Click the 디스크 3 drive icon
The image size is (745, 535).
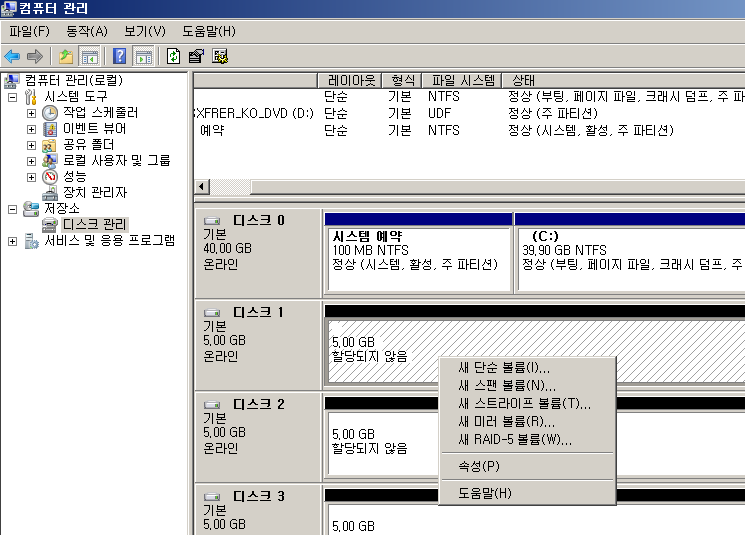click(x=212, y=497)
